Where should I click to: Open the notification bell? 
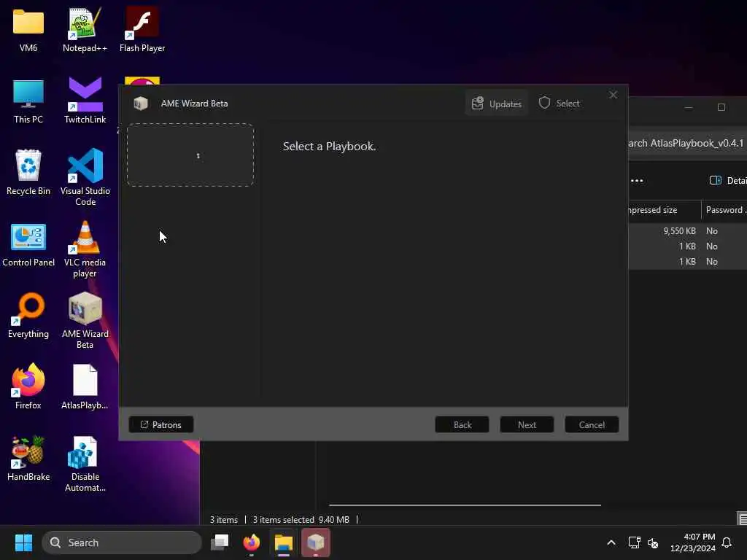727,542
